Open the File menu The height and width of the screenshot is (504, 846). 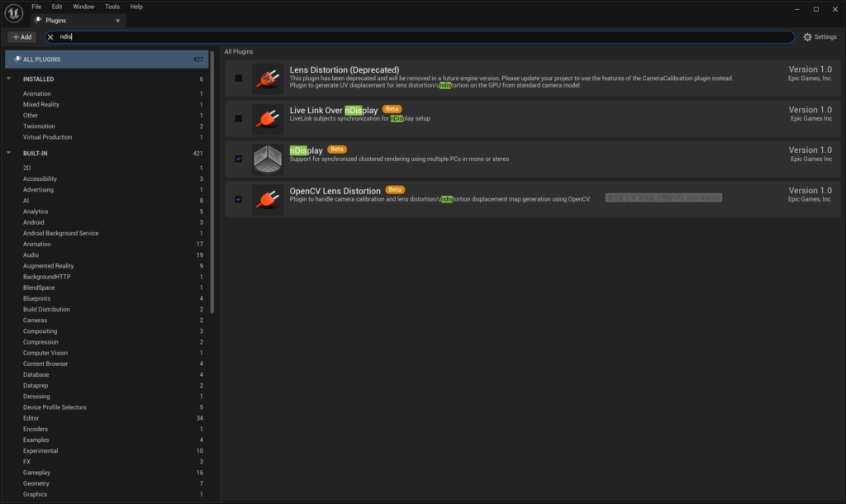36,7
